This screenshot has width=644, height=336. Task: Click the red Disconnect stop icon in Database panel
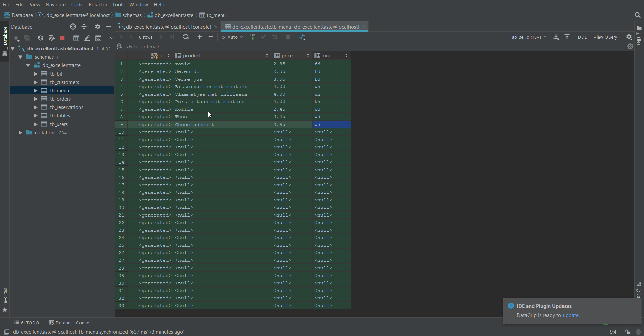(x=62, y=38)
